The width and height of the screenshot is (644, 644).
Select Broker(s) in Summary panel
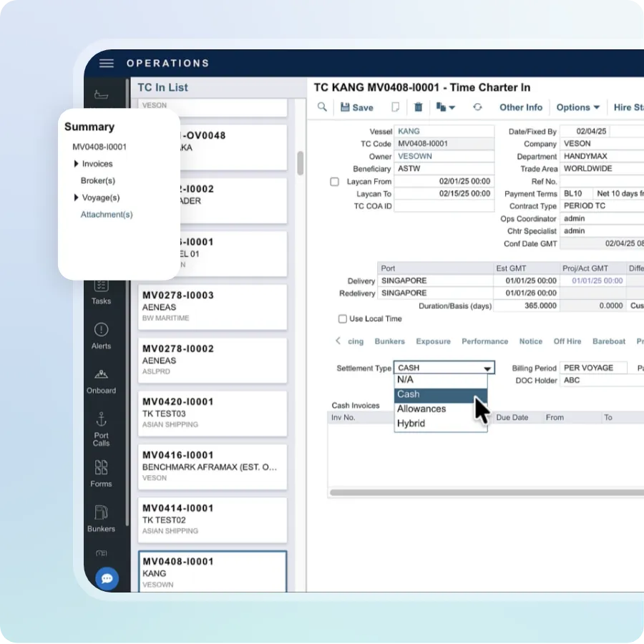(98, 181)
